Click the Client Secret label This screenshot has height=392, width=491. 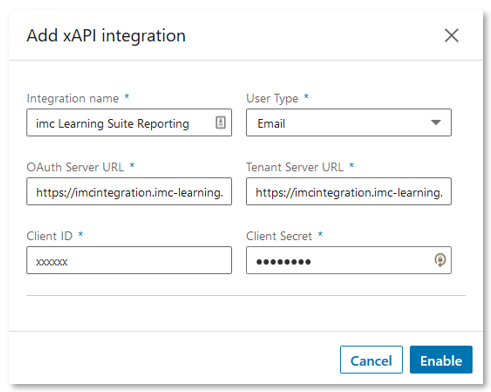(x=279, y=236)
